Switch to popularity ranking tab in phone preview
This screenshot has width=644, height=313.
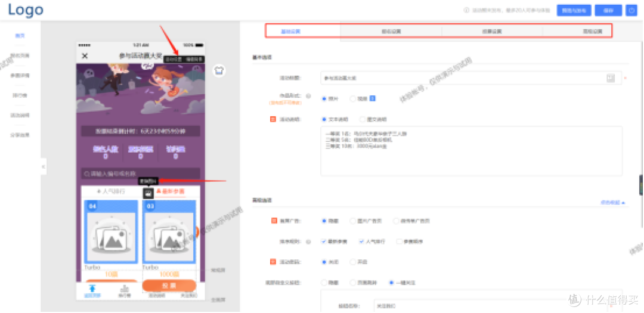click(x=111, y=191)
